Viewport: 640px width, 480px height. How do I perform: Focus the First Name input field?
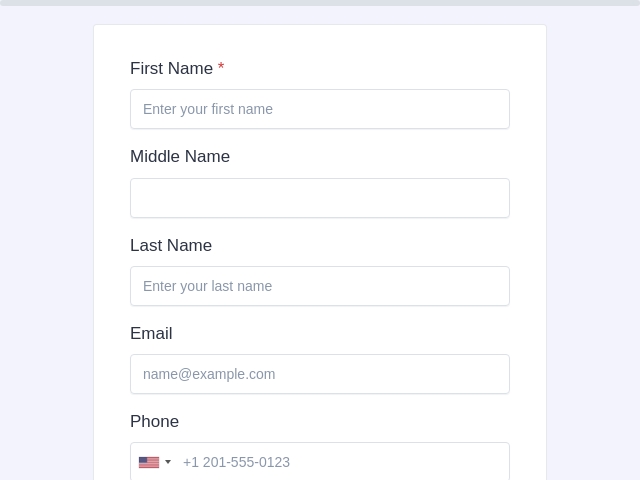(320, 109)
